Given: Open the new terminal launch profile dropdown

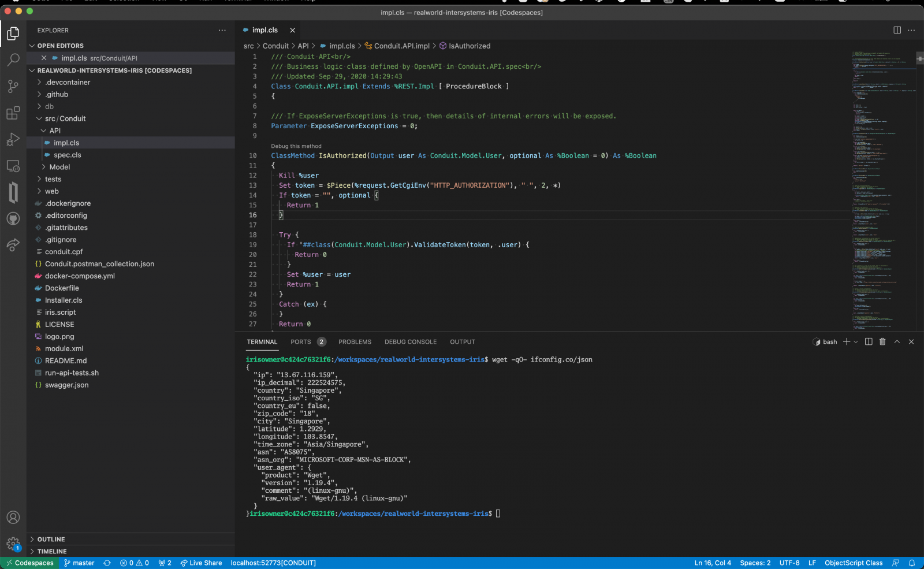Looking at the screenshot, I should (x=856, y=342).
